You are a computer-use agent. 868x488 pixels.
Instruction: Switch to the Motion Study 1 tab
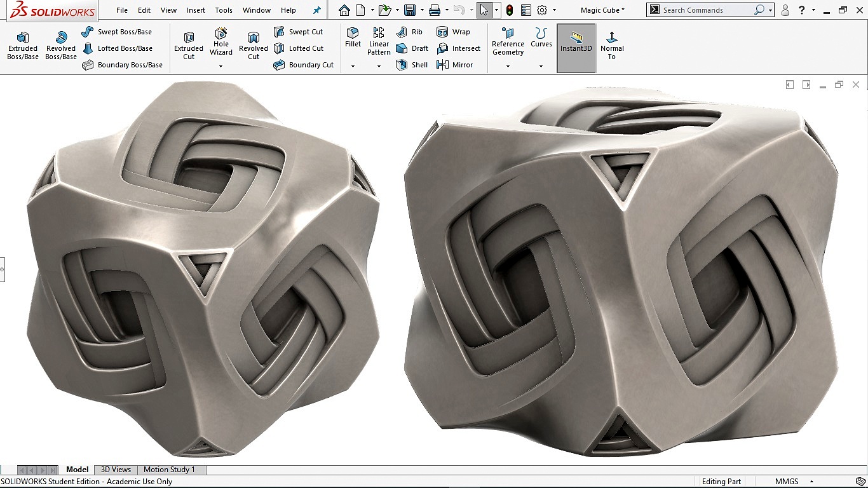169,470
